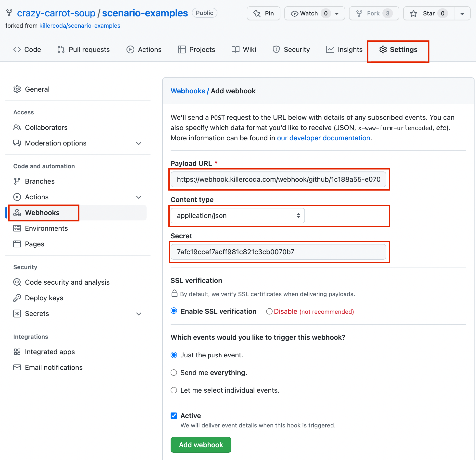The height and width of the screenshot is (460, 476).
Task: Select the Send me everything option
Action: pyautogui.click(x=174, y=373)
